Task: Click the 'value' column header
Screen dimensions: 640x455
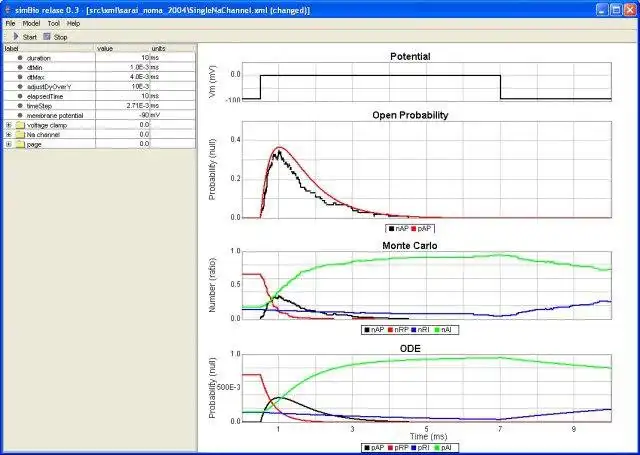Action: [123, 49]
